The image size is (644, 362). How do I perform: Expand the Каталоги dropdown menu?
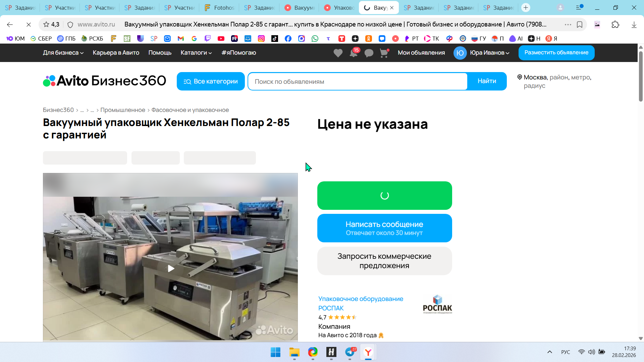coord(196,53)
